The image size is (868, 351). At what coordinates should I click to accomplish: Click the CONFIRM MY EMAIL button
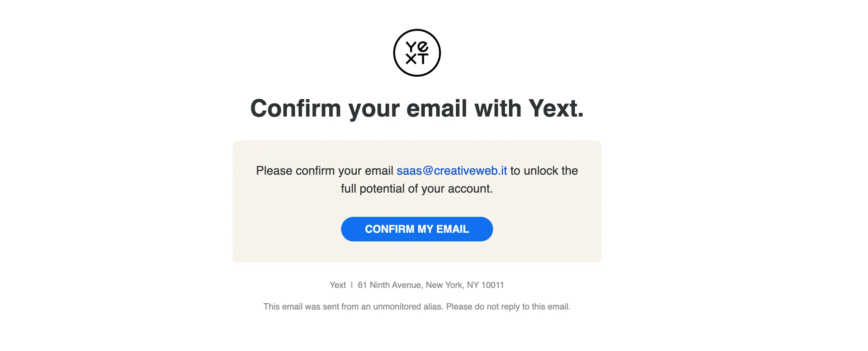(x=417, y=229)
